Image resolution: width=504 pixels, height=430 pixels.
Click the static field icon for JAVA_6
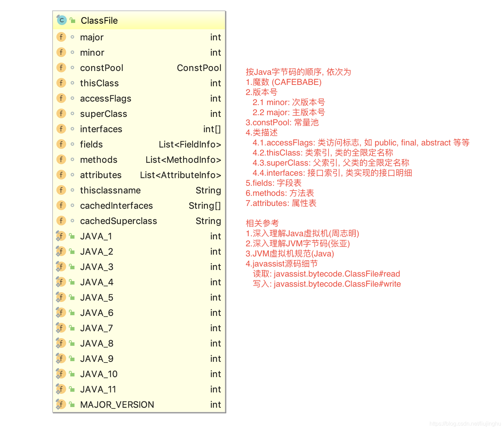61,312
